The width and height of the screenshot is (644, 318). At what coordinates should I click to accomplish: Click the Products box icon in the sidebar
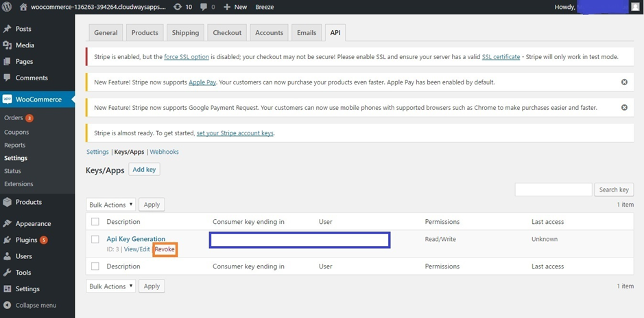(x=7, y=202)
